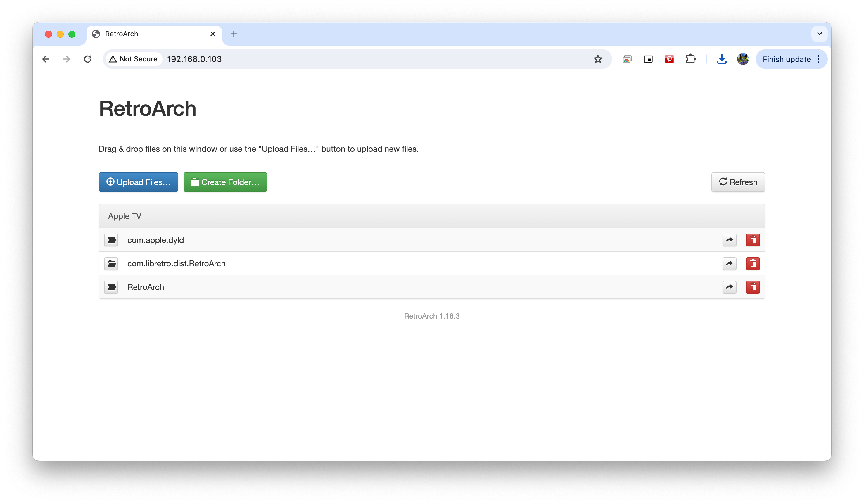Click the delete icon for com.apple.dyld

[x=752, y=239]
